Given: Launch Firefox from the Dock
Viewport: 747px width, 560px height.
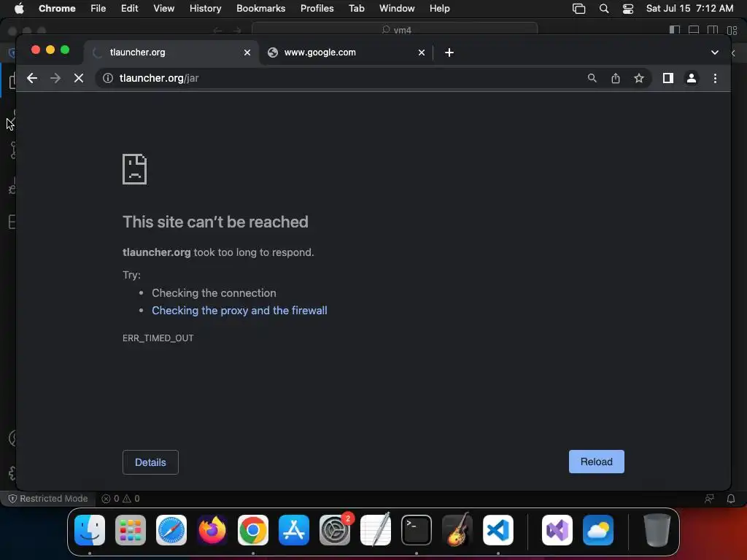Looking at the screenshot, I should point(212,530).
